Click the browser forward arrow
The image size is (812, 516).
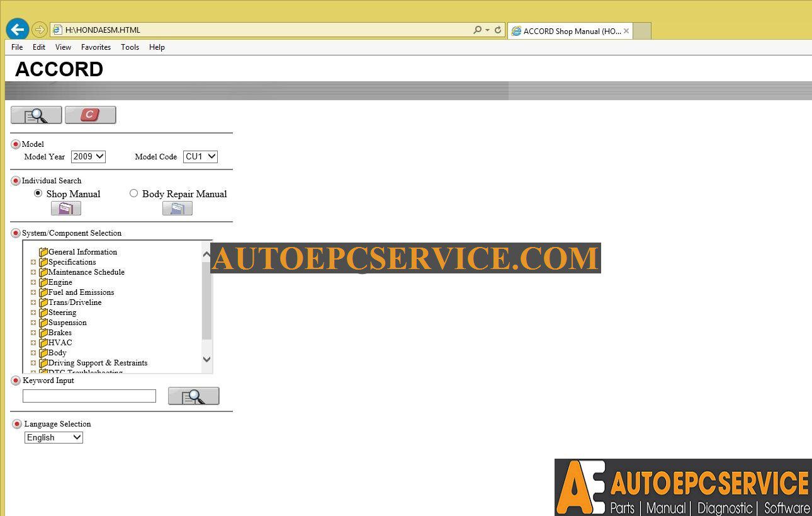[x=40, y=30]
